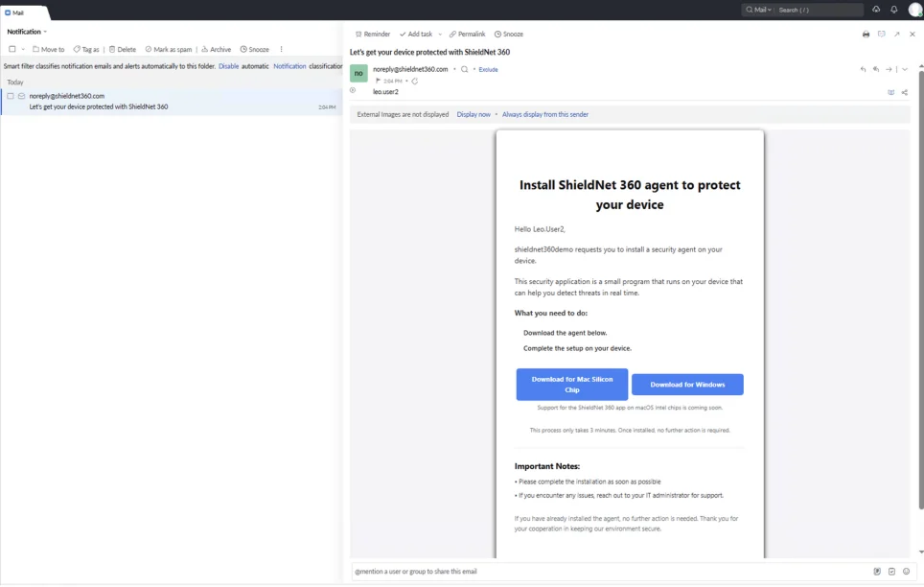Open emoji picker in comment bar
The width and height of the screenshot is (924, 587).
click(907, 572)
